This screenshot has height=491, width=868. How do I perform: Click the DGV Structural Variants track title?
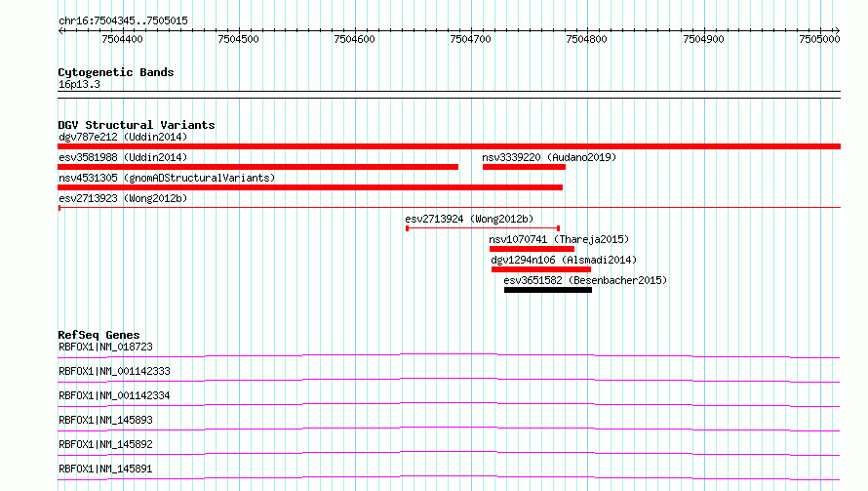click(x=137, y=125)
